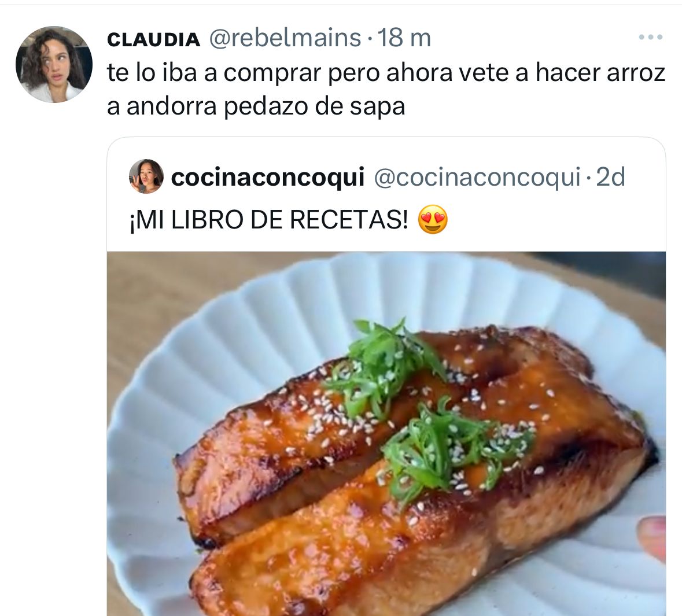682x616 pixels.
Task: Click Claudia's tweet text about arroz
Action: point(386,89)
